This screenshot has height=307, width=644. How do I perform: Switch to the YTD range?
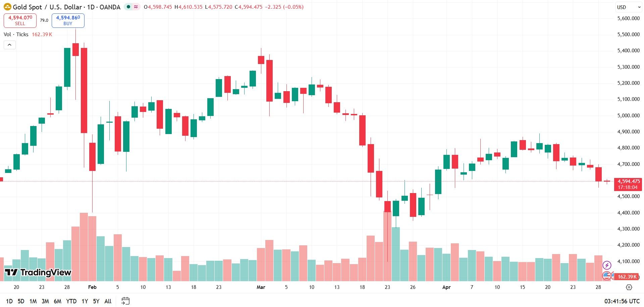point(71,301)
